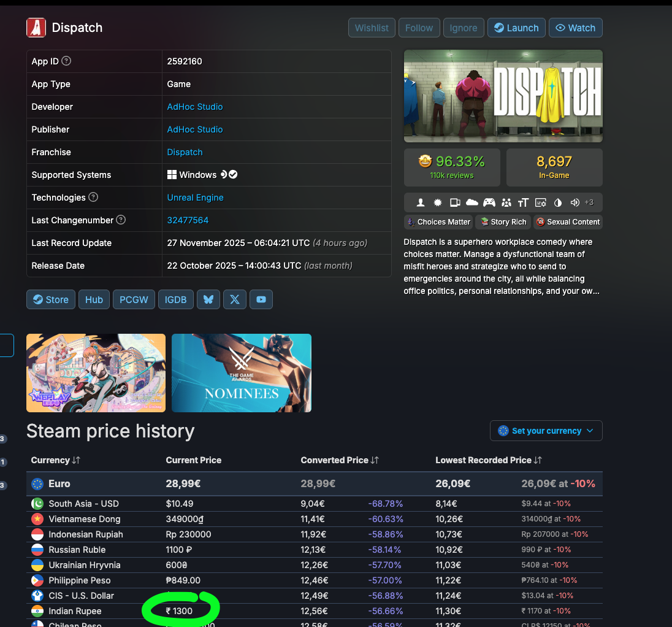
Task: Open the AdHoc Studio developer link
Action: coord(194,107)
